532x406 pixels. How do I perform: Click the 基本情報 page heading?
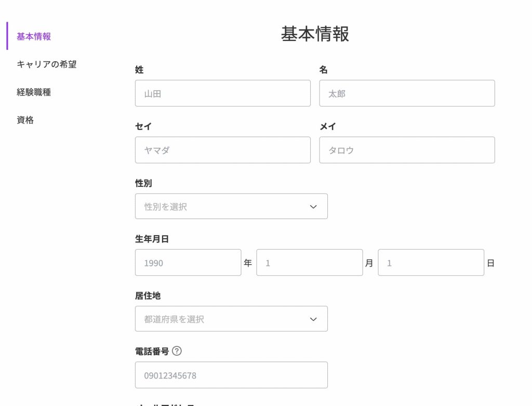click(x=315, y=34)
